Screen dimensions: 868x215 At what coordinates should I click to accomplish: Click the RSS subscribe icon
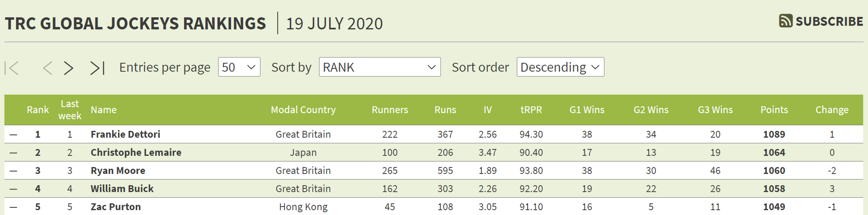point(785,21)
